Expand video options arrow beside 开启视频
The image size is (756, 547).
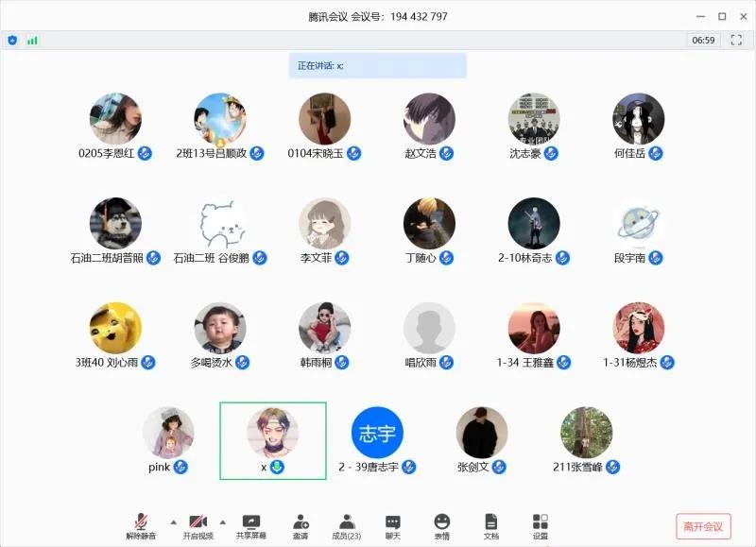(x=223, y=521)
